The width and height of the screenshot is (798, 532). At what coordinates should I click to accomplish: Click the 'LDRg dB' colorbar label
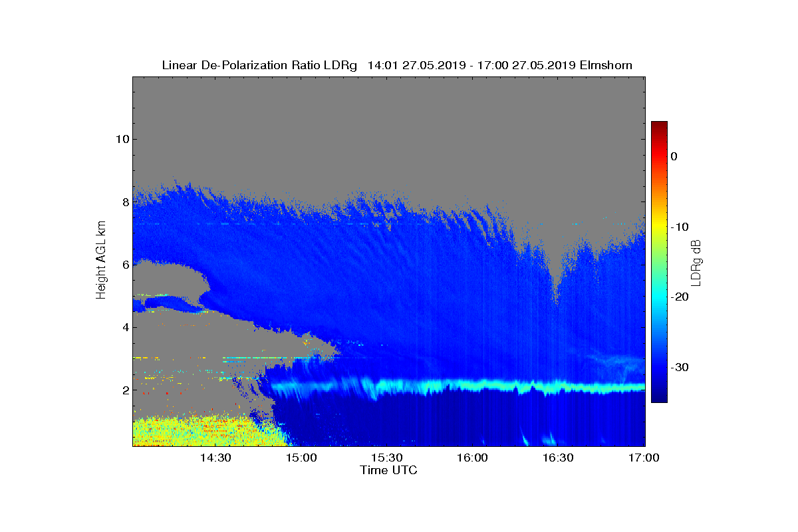pyautogui.click(x=696, y=263)
